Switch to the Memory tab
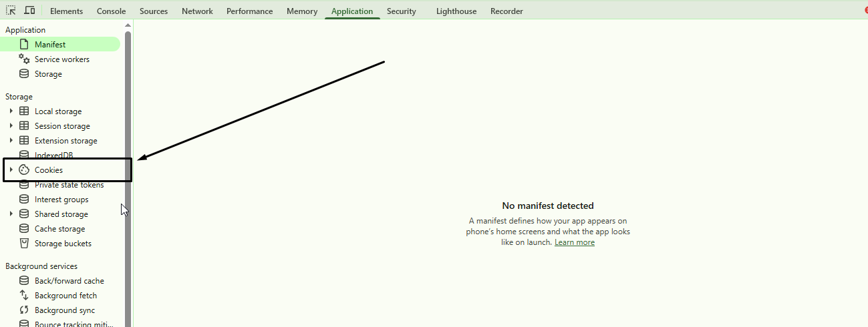 302,11
